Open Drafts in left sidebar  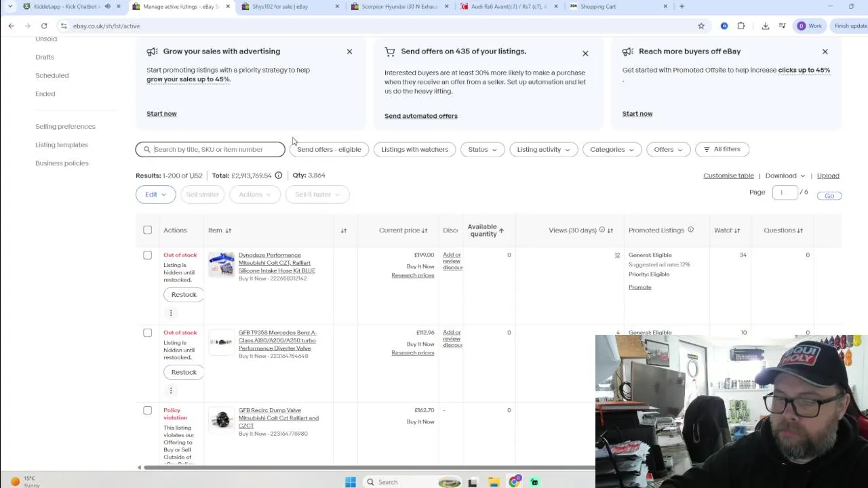(45, 57)
